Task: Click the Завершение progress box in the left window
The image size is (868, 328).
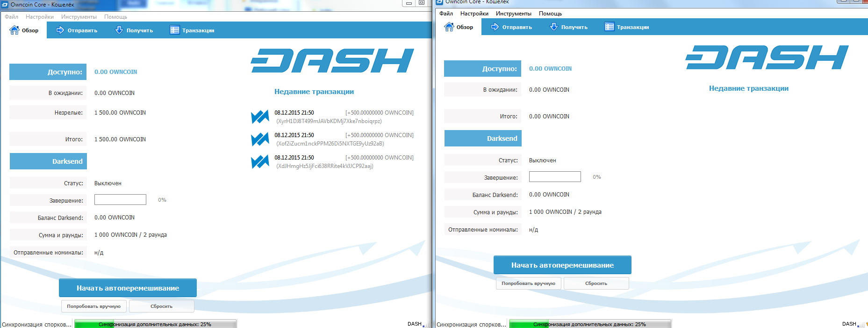Action: coord(120,200)
